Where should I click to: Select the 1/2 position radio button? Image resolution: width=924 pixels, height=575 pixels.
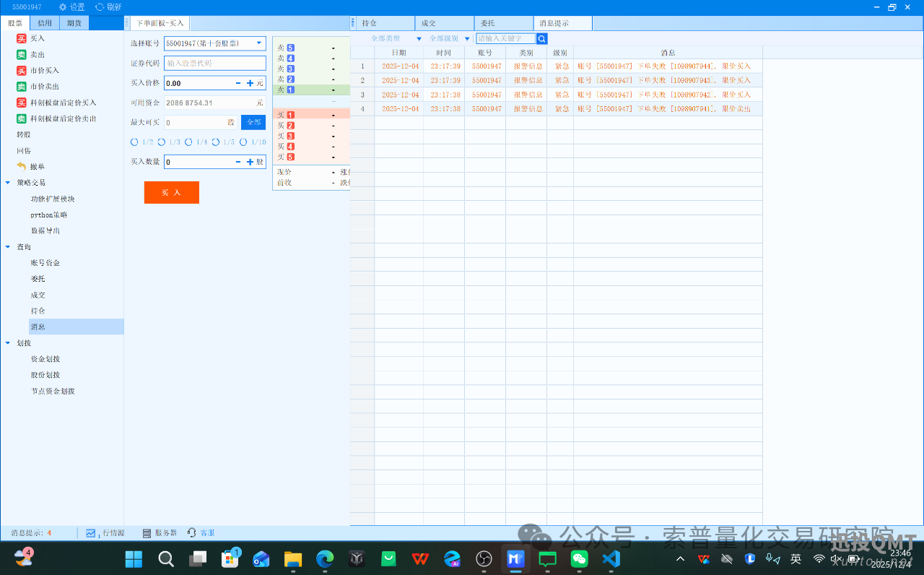[x=134, y=142]
